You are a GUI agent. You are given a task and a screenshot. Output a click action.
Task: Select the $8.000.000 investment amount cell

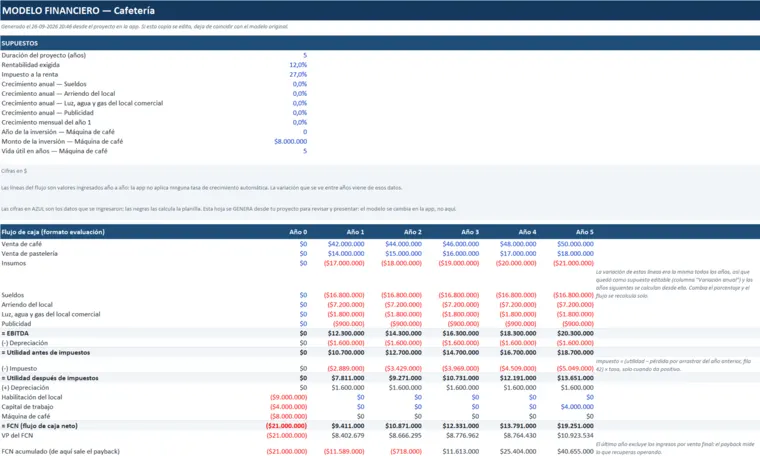[290, 142]
